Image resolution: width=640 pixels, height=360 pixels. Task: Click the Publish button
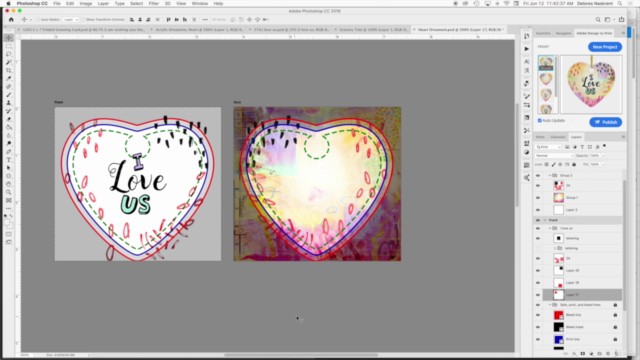[x=605, y=122]
